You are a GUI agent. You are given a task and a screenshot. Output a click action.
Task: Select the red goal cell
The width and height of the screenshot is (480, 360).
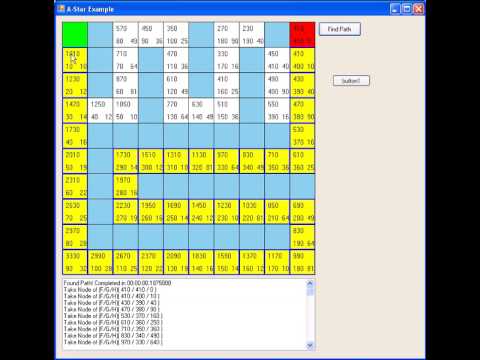coord(302,35)
